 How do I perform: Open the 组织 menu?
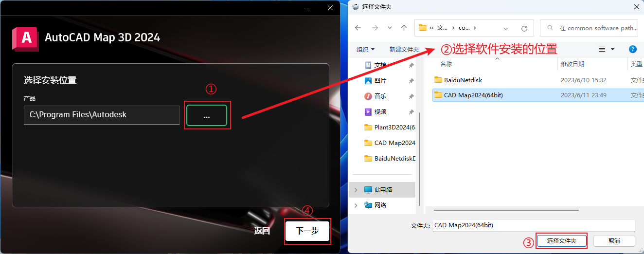click(366, 49)
